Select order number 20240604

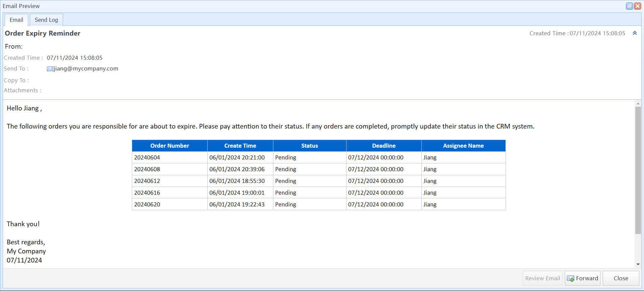pyautogui.click(x=147, y=157)
